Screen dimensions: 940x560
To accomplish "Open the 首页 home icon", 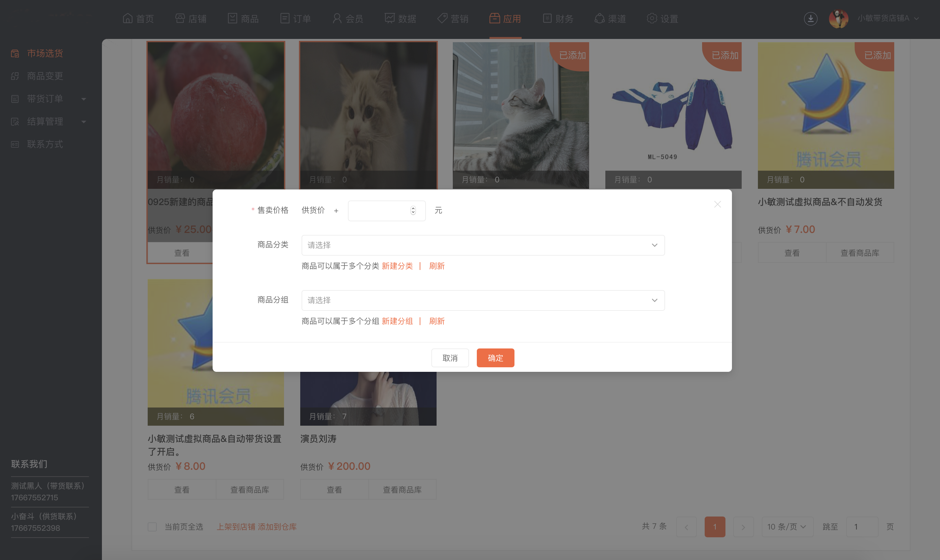I will 128,18.
